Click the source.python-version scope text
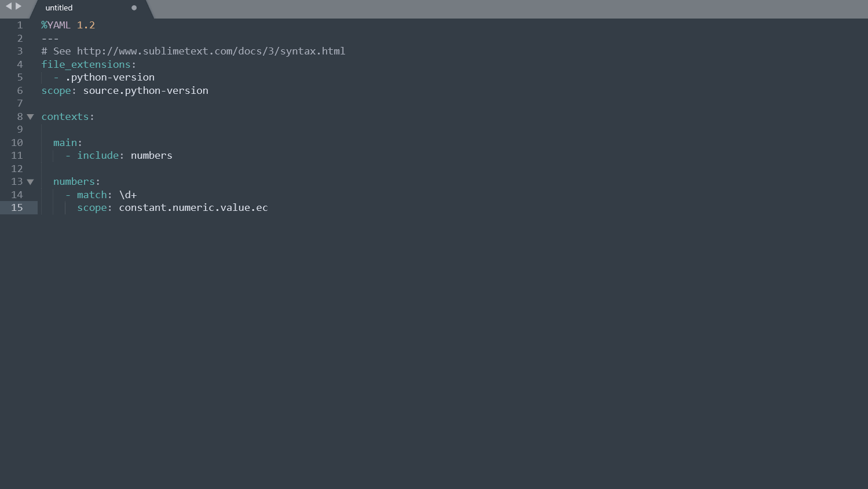Viewport: 868px width, 489px height. point(145,90)
